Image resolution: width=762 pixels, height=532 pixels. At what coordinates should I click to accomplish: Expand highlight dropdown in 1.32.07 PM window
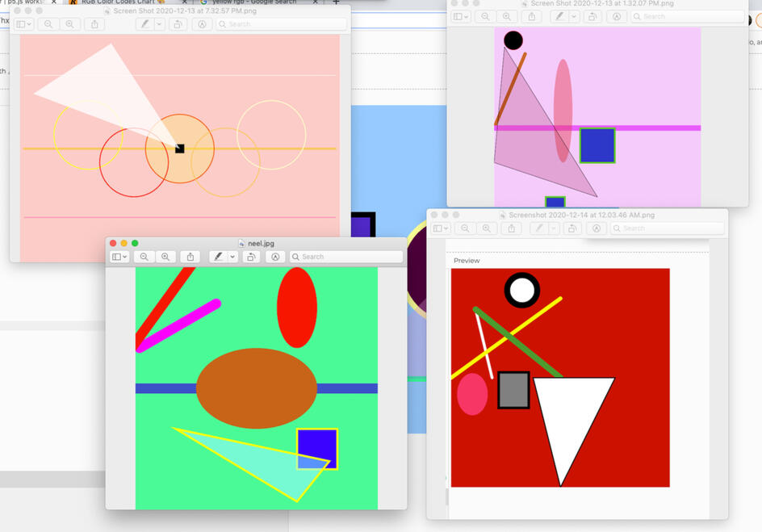573,16
